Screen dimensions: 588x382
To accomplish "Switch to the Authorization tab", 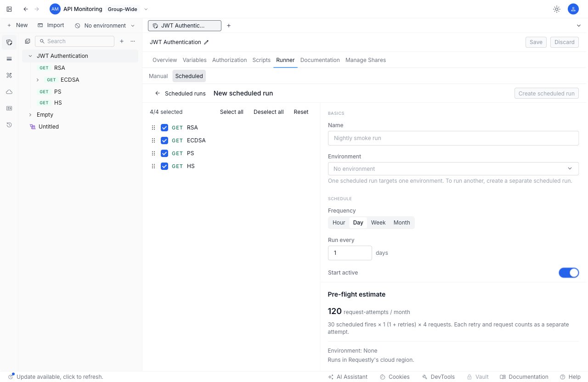I will [x=230, y=60].
